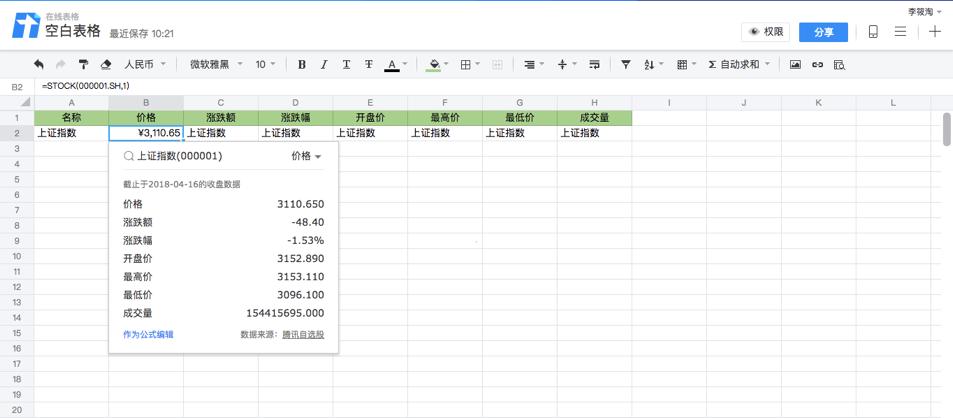
Task: Select column B header
Action: click(146, 103)
